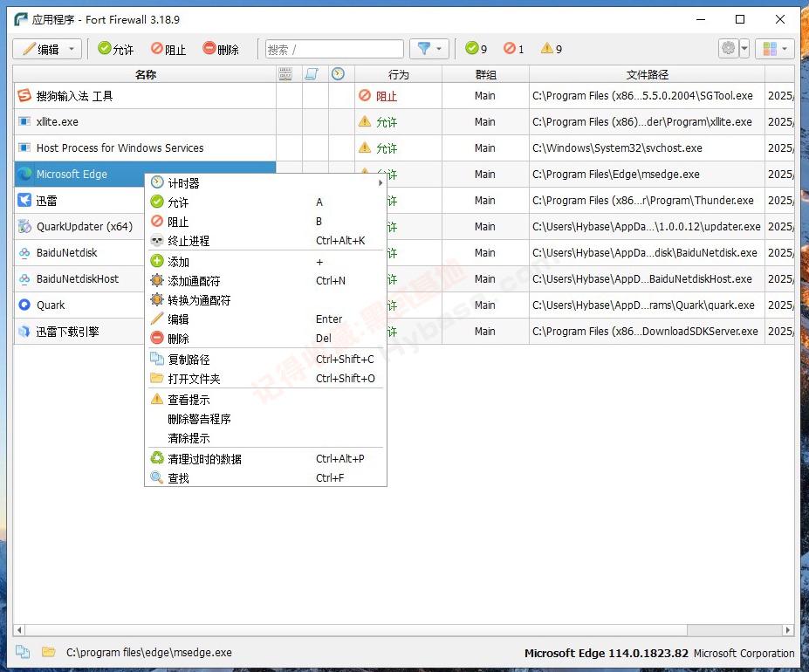The width and height of the screenshot is (809, 672).
Task: Choose 删除警告程序 in context menu
Action: click(x=265, y=419)
